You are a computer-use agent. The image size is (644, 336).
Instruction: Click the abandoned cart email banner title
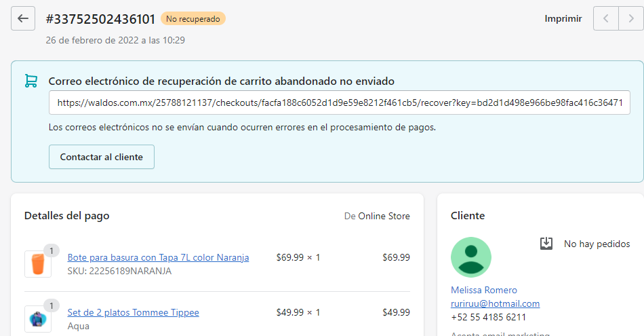point(222,81)
